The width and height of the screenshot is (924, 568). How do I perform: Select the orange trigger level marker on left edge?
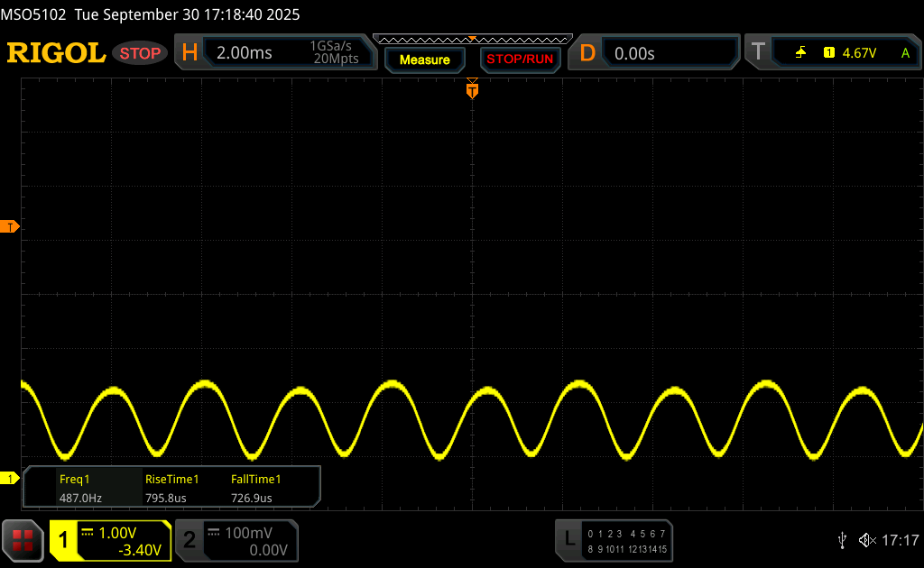pyautogui.click(x=10, y=226)
